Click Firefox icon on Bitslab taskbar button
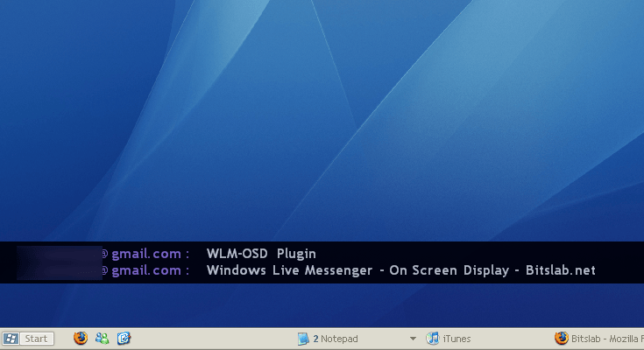This screenshot has width=644, height=350. pyautogui.click(x=561, y=338)
